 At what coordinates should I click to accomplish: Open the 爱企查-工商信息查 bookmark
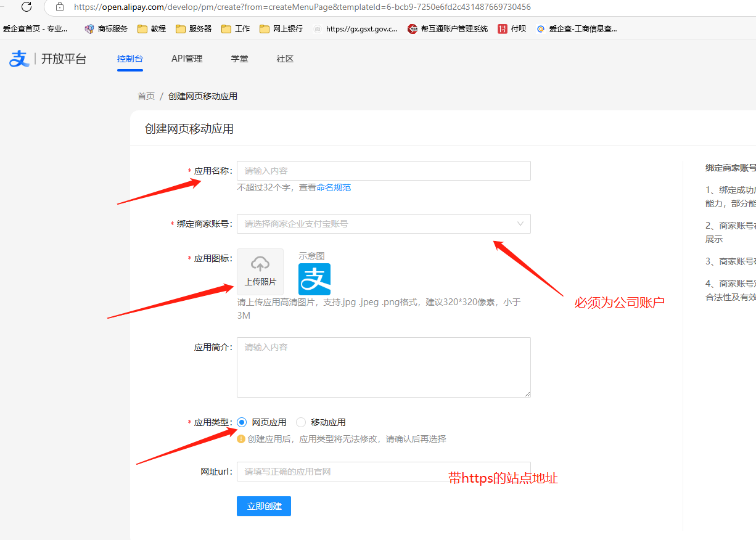click(x=577, y=29)
